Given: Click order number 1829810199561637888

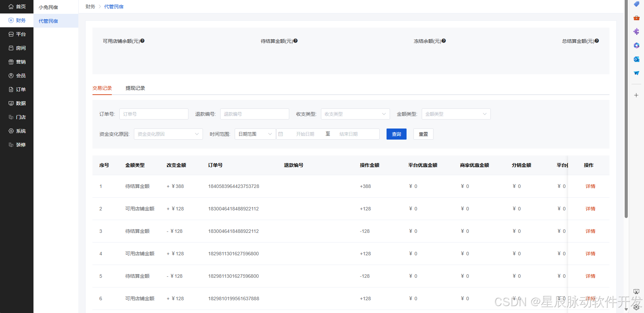Looking at the screenshot, I should (234, 298).
